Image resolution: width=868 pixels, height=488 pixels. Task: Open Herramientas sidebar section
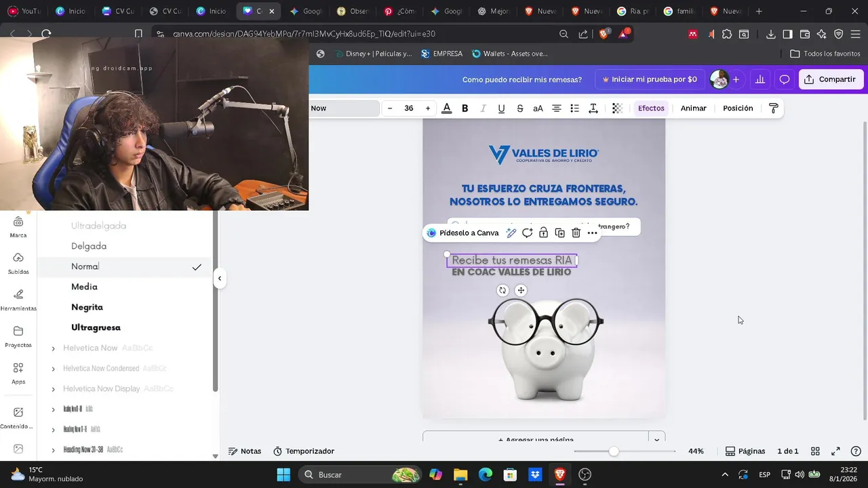[18, 300]
